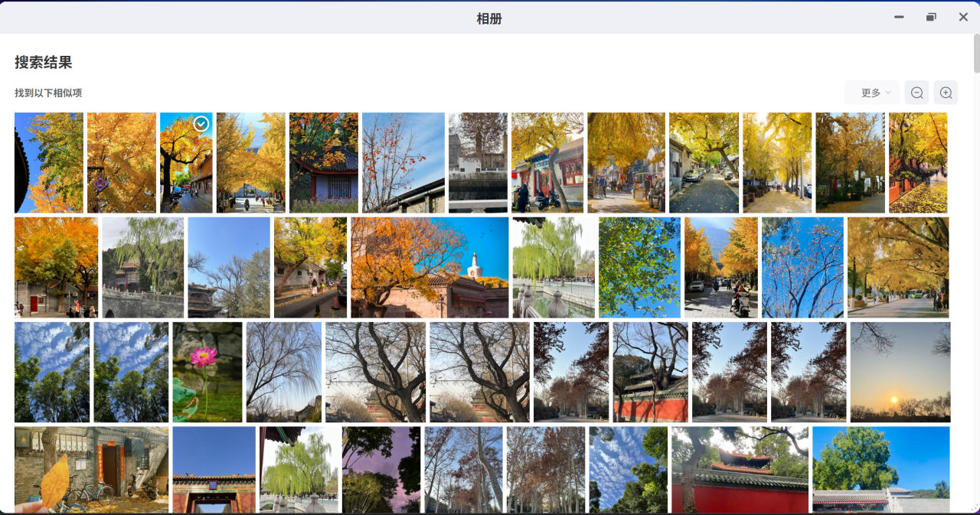Select the photo with the scooter rider

tap(720, 267)
